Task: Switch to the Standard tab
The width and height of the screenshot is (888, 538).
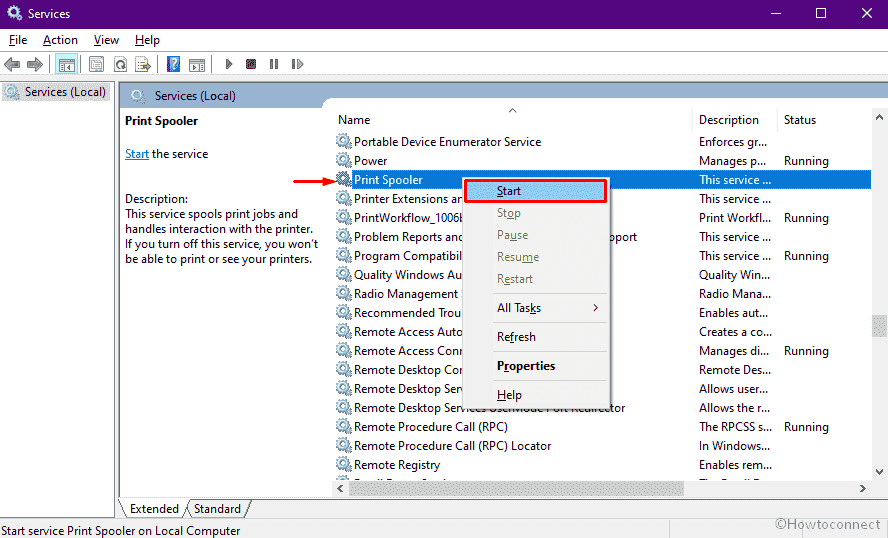Action: pyautogui.click(x=217, y=509)
